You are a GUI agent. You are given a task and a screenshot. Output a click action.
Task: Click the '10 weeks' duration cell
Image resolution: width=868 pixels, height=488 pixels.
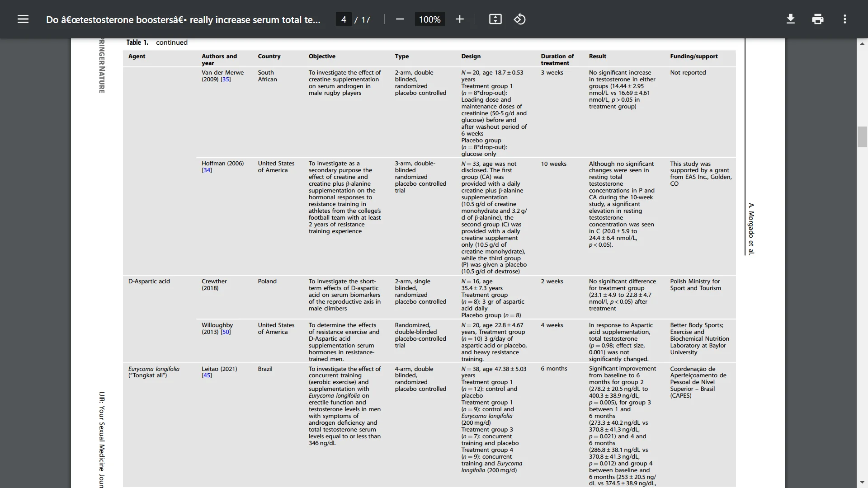(x=553, y=164)
